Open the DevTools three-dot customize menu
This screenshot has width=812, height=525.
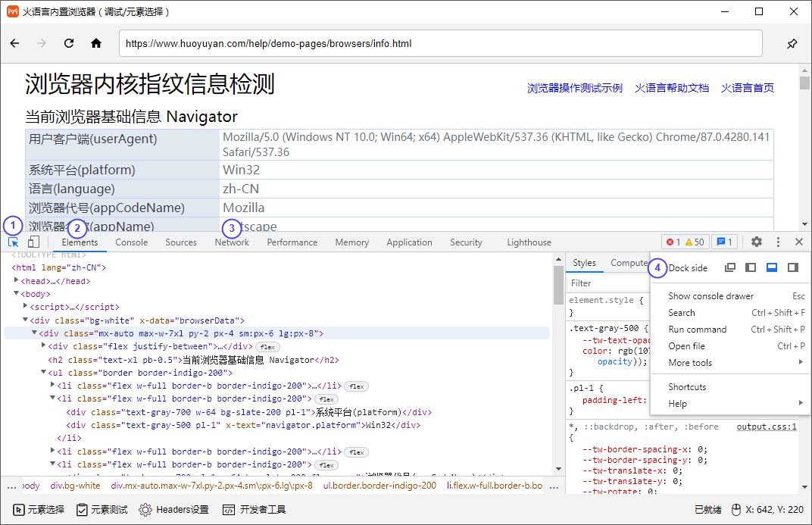coord(778,242)
